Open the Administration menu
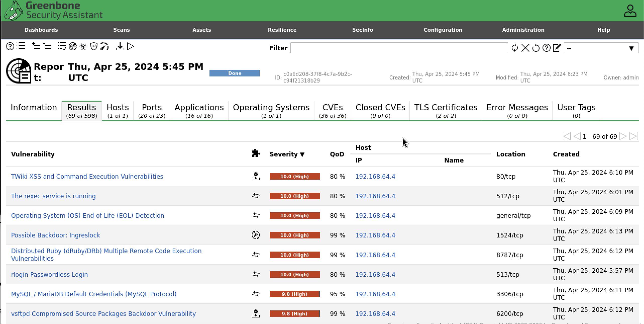644x324 pixels. (x=523, y=30)
